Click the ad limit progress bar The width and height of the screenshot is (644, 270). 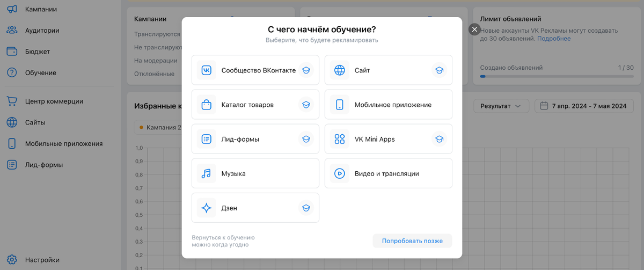[557, 77]
